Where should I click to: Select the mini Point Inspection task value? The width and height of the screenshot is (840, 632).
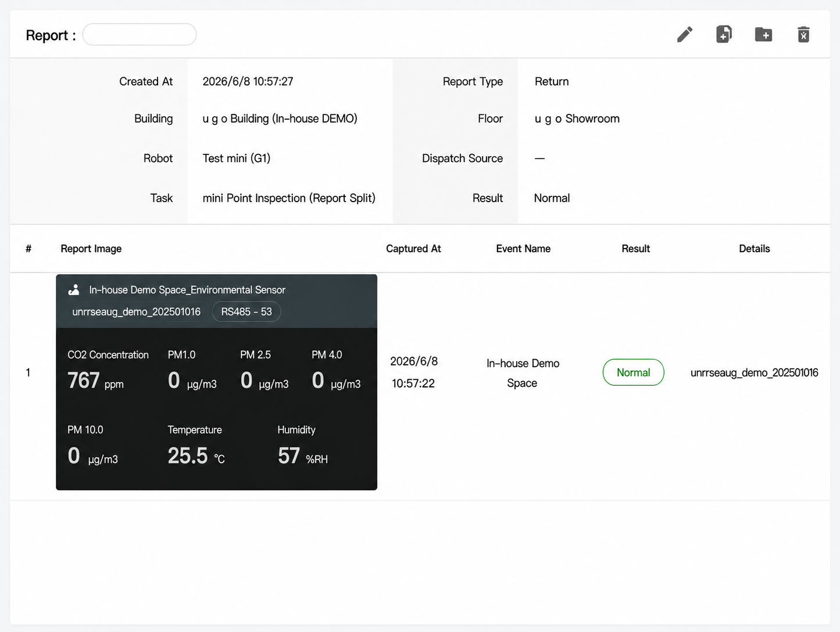[x=289, y=198]
